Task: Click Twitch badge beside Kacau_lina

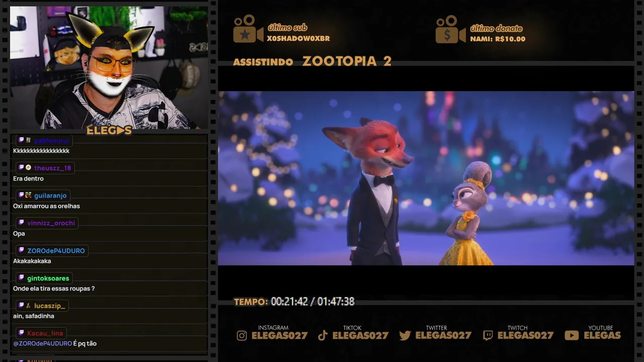Action: coord(21,333)
